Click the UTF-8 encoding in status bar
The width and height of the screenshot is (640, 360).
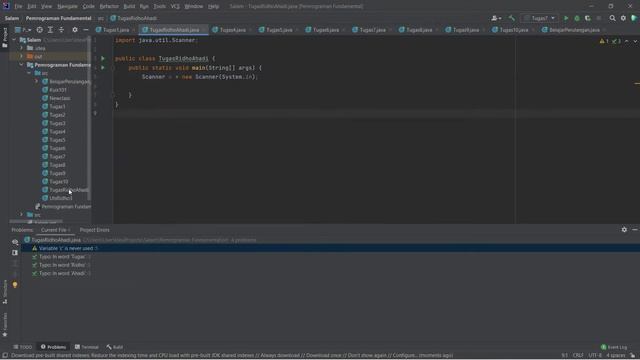pyautogui.click(x=595, y=356)
